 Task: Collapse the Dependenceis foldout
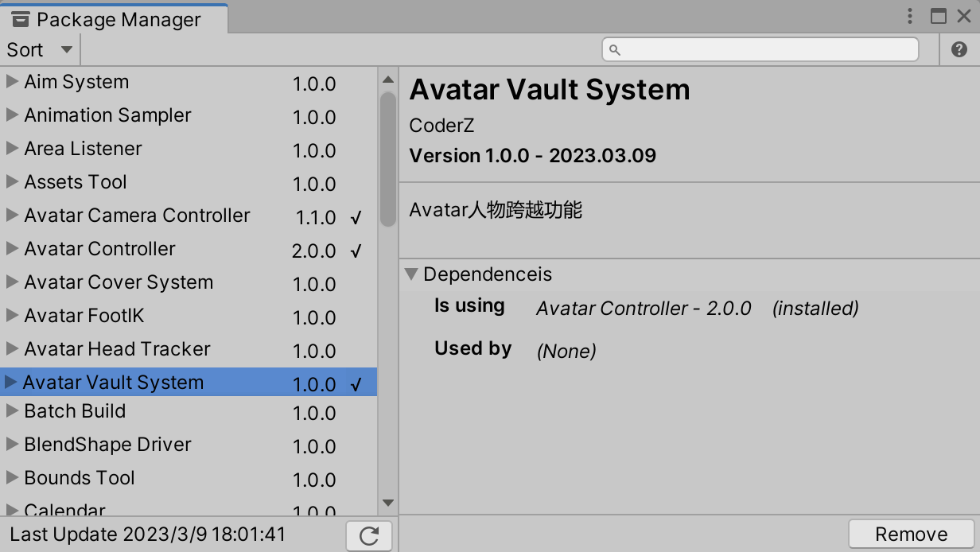tap(411, 274)
